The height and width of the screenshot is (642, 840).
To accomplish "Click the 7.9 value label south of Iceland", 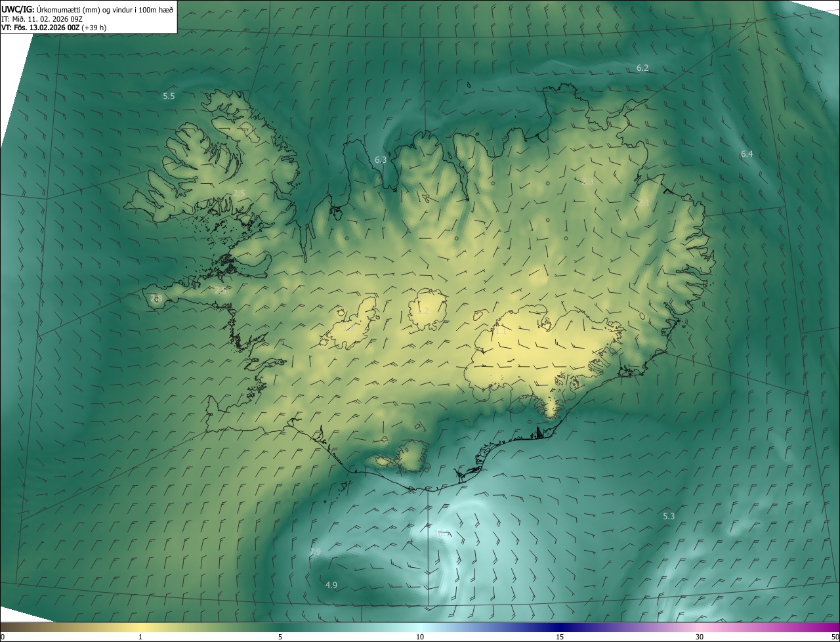I will (x=315, y=552).
